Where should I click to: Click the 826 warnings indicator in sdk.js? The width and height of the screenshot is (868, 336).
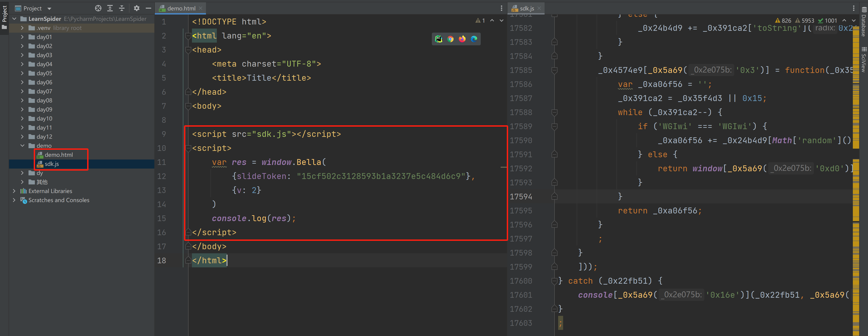783,21
